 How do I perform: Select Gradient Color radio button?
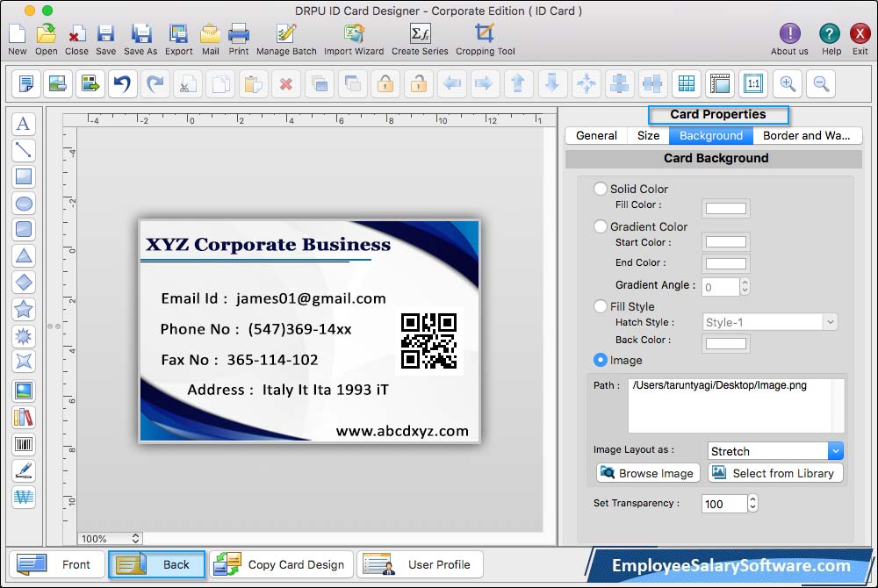pos(601,226)
